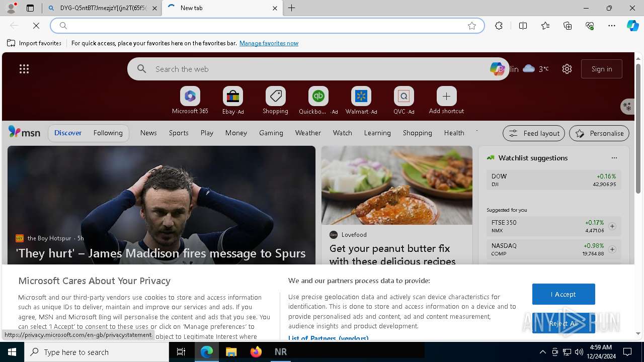Viewport: 644px width, 362px height.
Task: Stop loading the page
Action: 36,26
